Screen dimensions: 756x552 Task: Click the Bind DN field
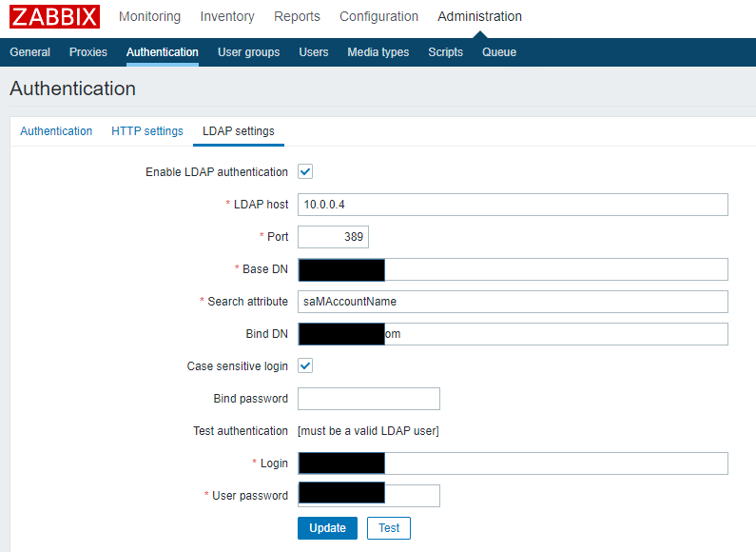click(513, 334)
